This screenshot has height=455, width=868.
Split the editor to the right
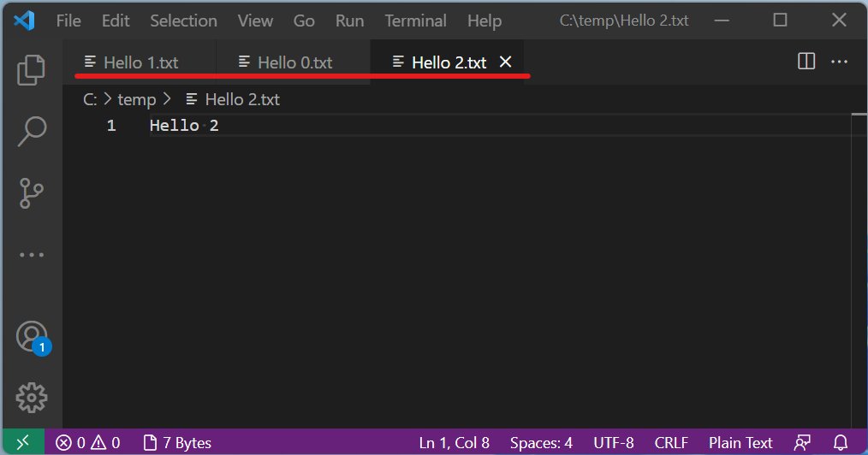(x=806, y=62)
